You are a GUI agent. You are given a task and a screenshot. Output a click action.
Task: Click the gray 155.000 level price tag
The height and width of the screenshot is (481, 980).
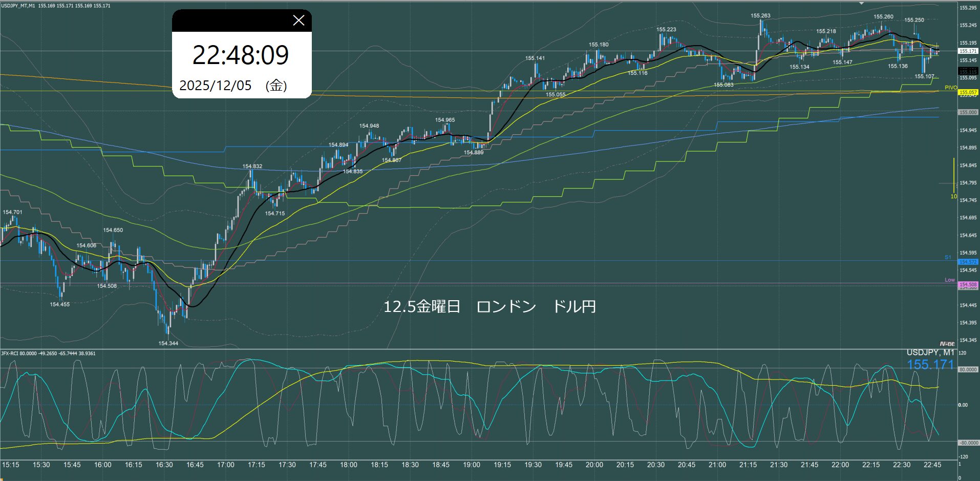(968, 112)
